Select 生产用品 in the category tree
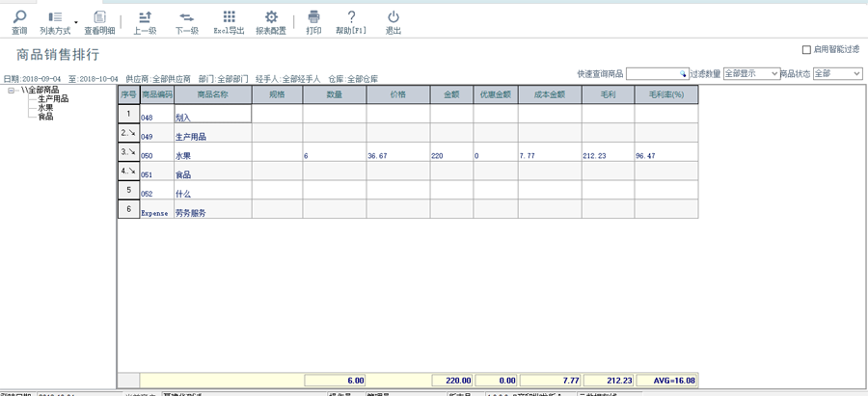Image resolution: width=868 pixels, height=396 pixels. pos(53,98)
